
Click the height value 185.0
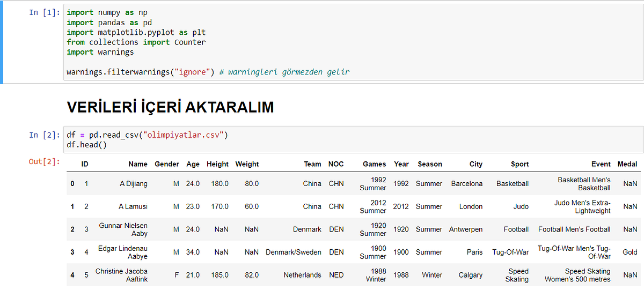219,275
